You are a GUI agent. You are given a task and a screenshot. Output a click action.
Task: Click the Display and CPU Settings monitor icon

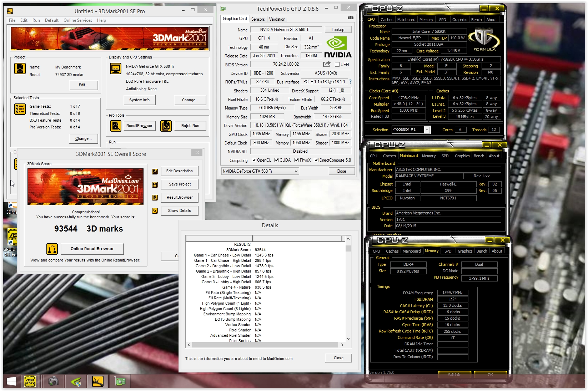(116, 68)
